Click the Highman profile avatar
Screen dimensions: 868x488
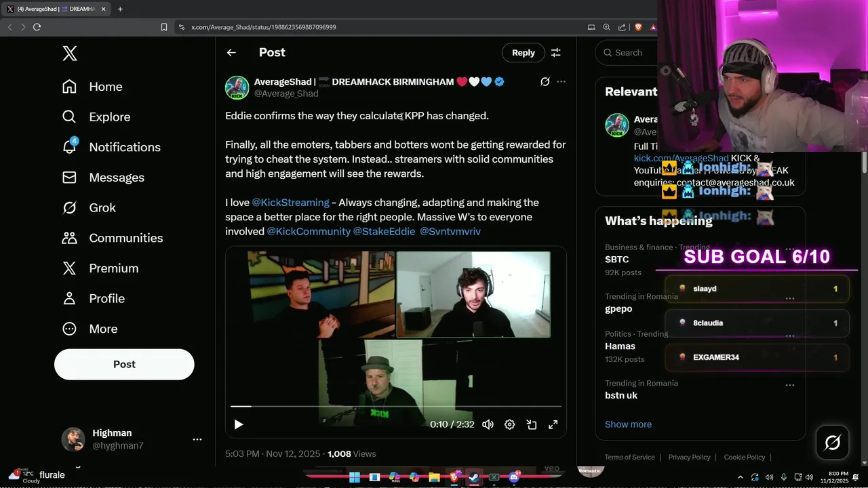(74, 439)
